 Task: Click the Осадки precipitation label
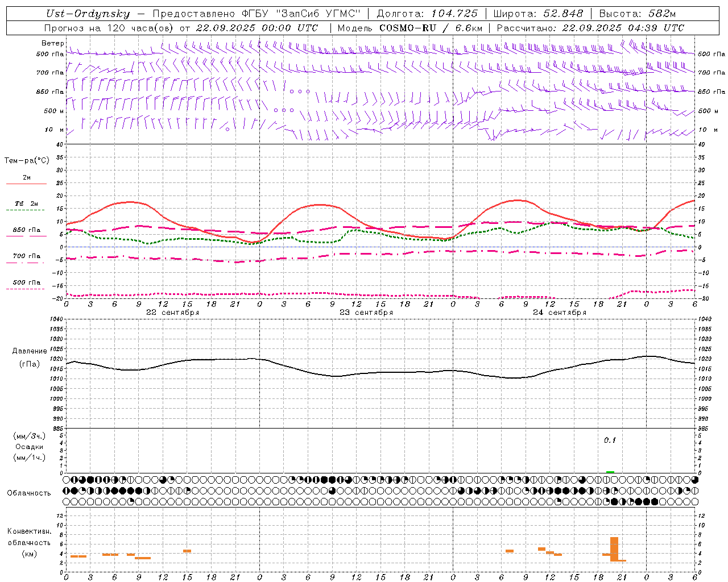pyautogui.click(x=30, y=447)
